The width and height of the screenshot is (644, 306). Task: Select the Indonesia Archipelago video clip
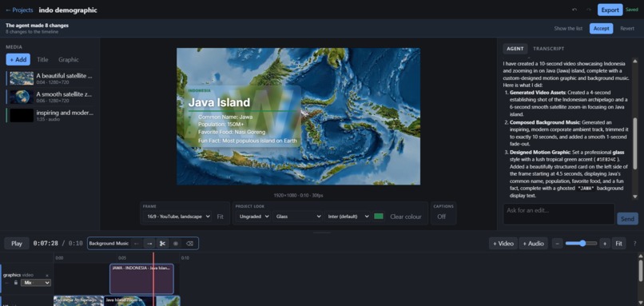click(78, 301)
